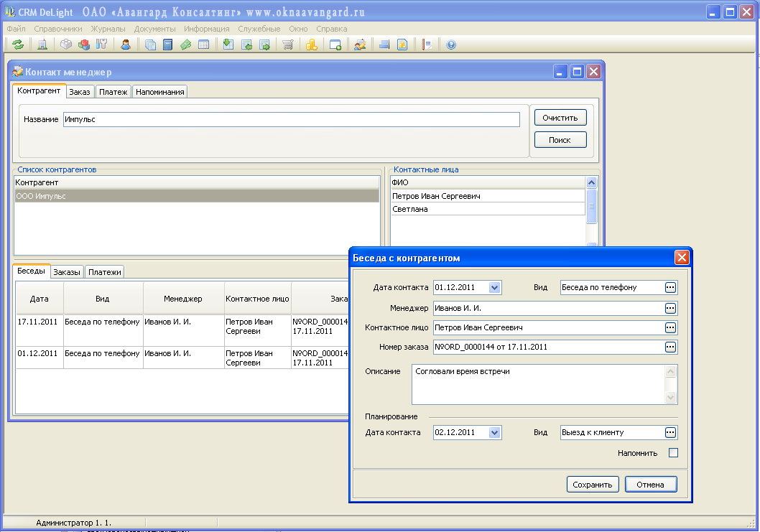Click the person user icon in toolbar

point(126,45)
